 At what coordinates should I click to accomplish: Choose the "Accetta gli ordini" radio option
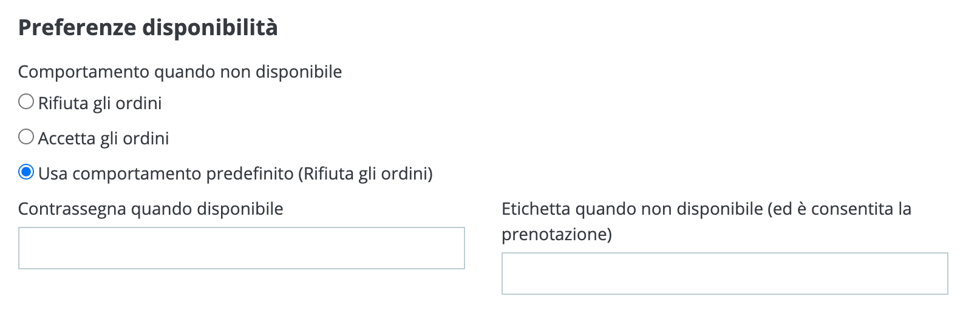pyautogui.click(x=26, y=137)
